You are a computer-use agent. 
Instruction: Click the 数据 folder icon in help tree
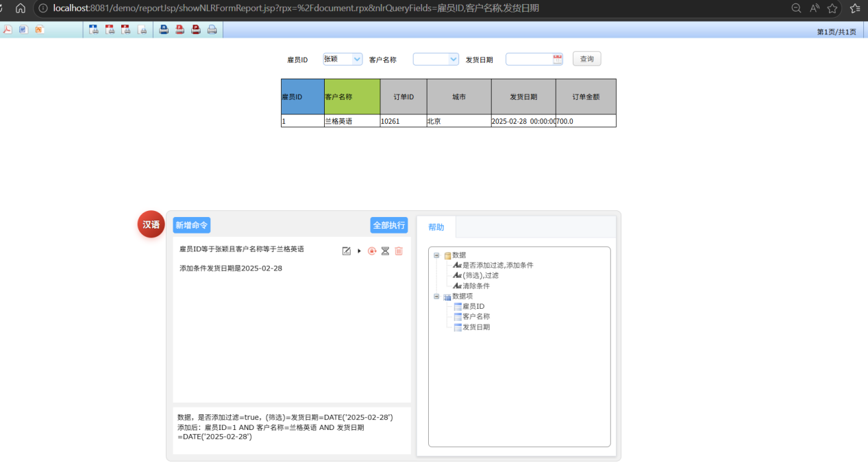pos(447,255)
